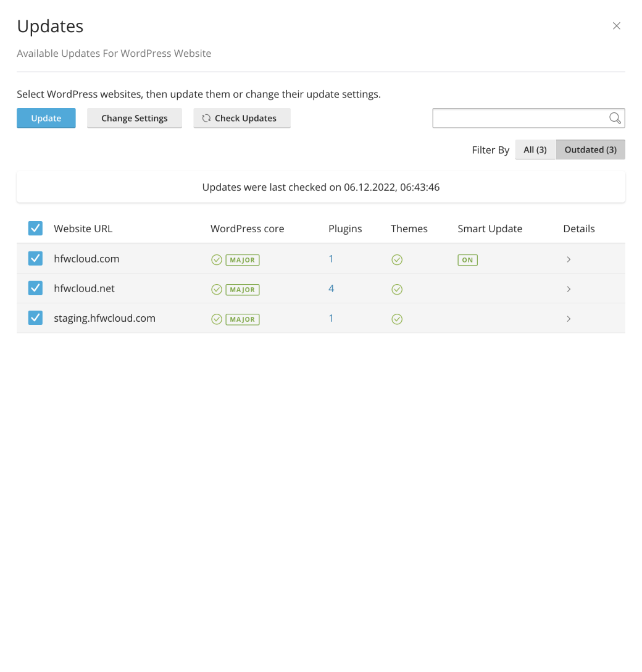Viewport: 642px width, 672px height.
Task: Uncheck the select-all websites checkbox
Action: pos(35,228)
